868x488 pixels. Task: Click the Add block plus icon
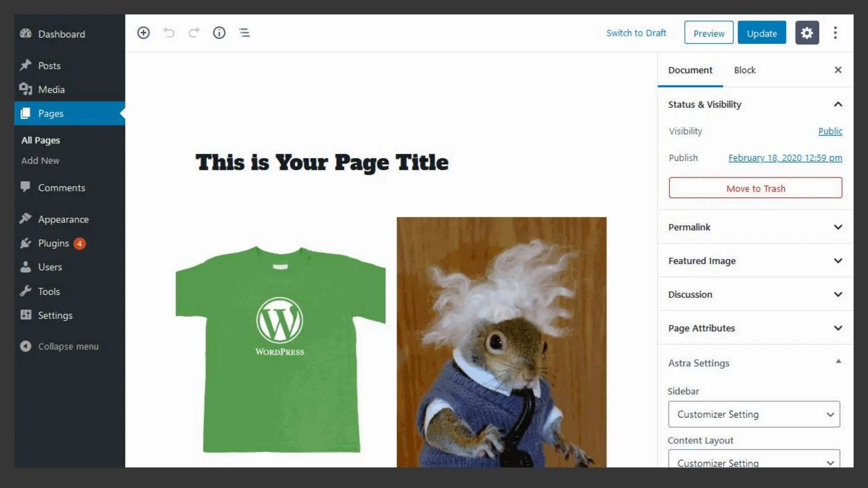(143, 33)
